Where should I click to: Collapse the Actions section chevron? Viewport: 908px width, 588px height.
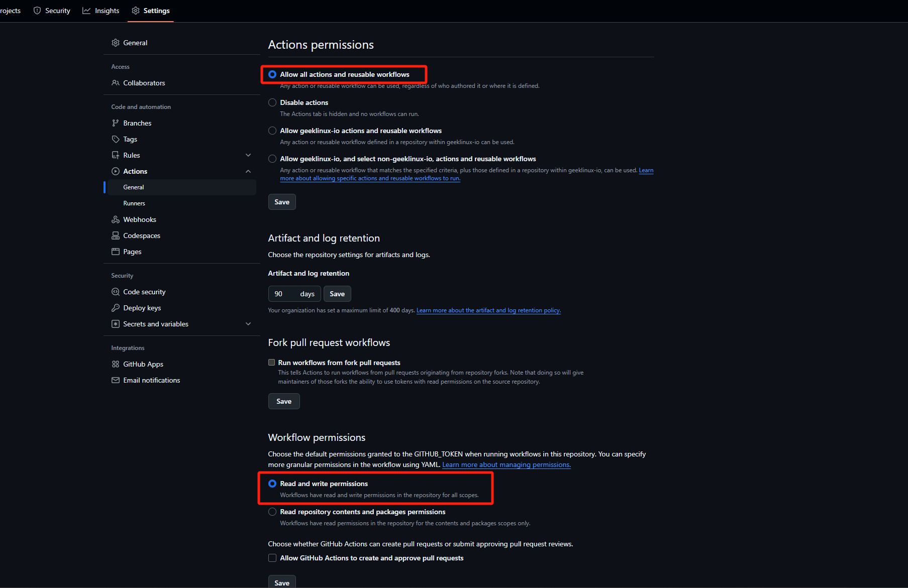point(248,171)
